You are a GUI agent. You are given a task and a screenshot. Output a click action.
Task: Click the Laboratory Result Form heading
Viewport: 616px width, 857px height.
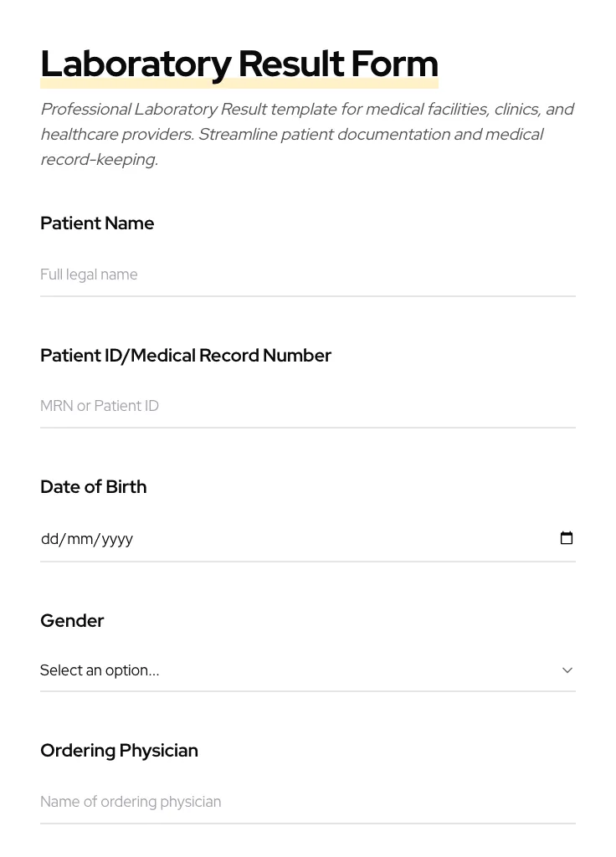tap(239, 64)
